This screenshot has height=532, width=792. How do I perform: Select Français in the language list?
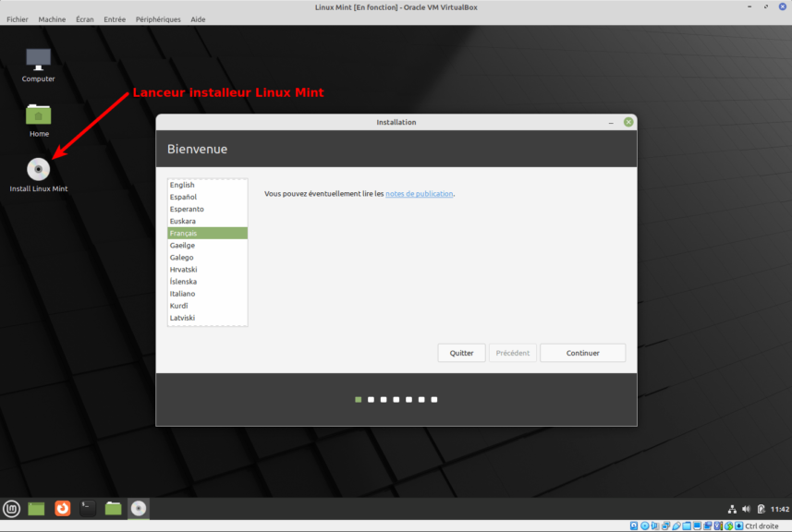pos(207,233)
